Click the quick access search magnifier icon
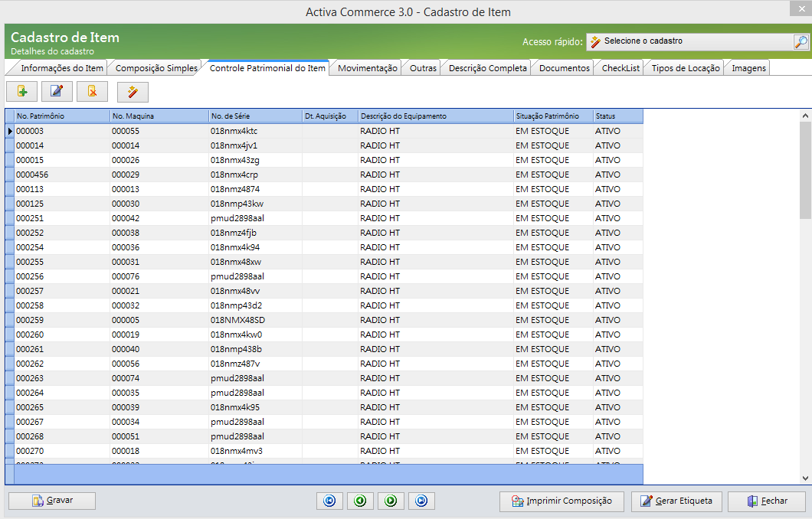This screenshot has height=519, width=812. point(801,42)
